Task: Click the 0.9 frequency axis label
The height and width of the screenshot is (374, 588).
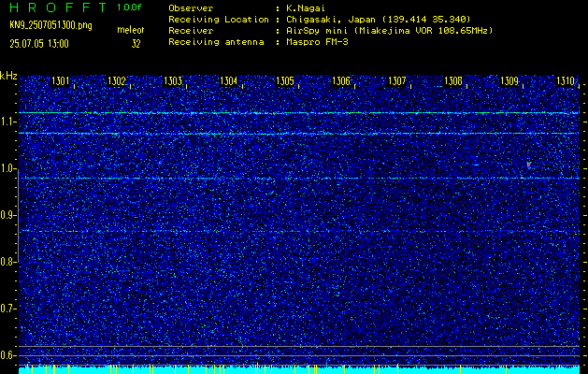Action: click(7, 215)
